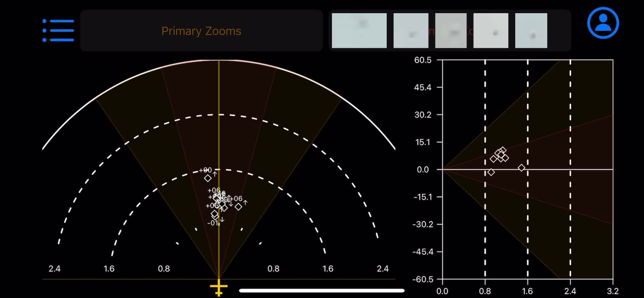
Task: Select the diamond target labeled -01
Action: pos(215,217)
